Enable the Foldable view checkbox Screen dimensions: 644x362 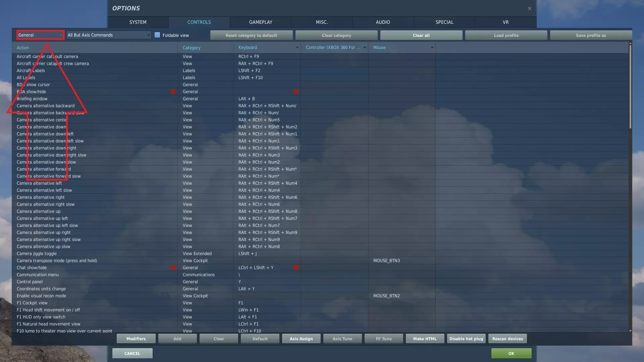click(157, 35)
